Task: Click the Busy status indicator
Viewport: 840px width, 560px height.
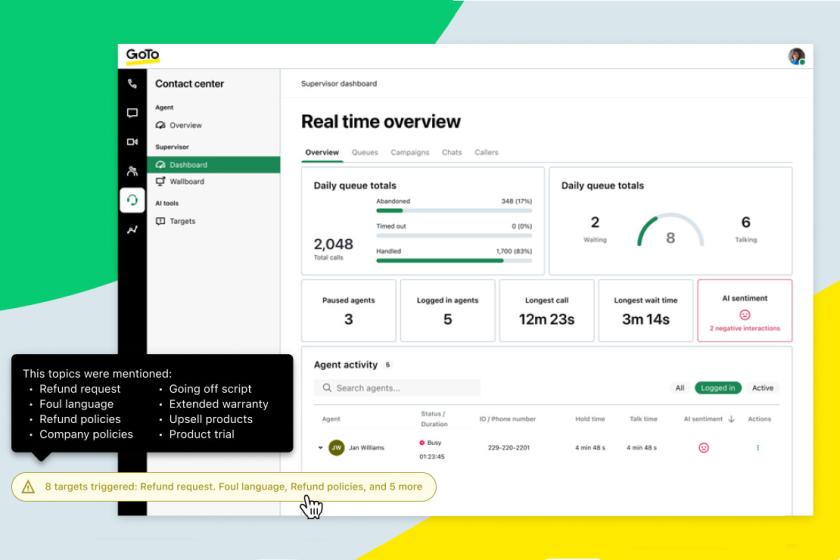Action: click(431, 443)
